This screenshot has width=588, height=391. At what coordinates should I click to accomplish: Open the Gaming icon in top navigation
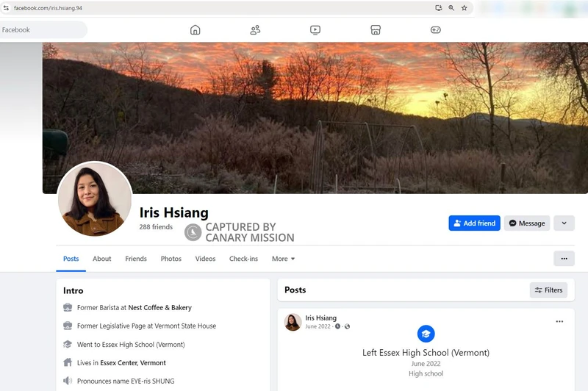tap(435, 30)
